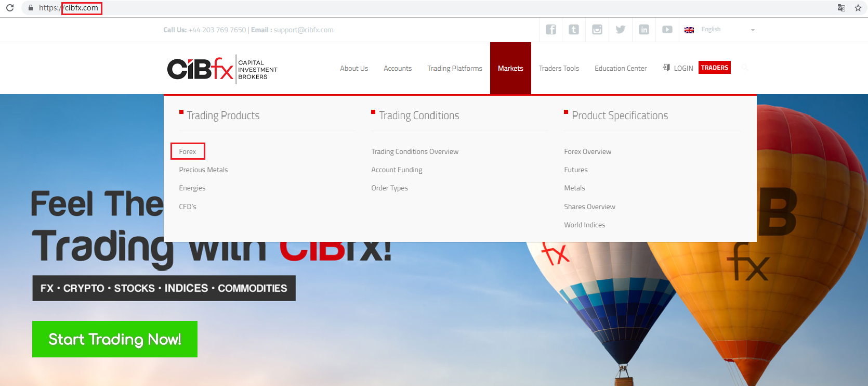
Task: Open the Accounts menu
Action: pos(398,68)
